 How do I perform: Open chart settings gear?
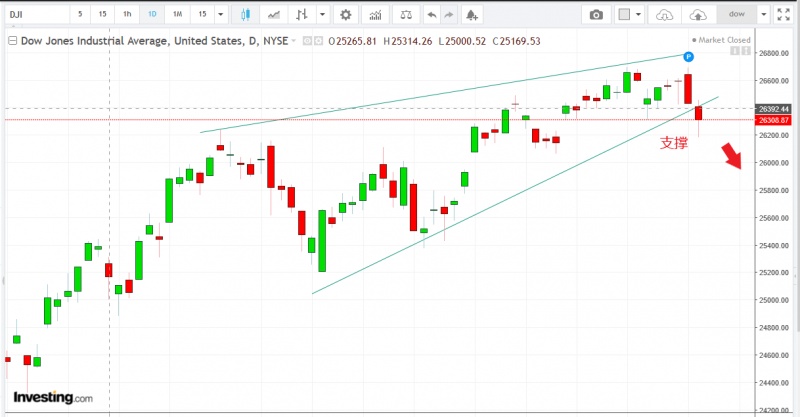pos(346,15)
